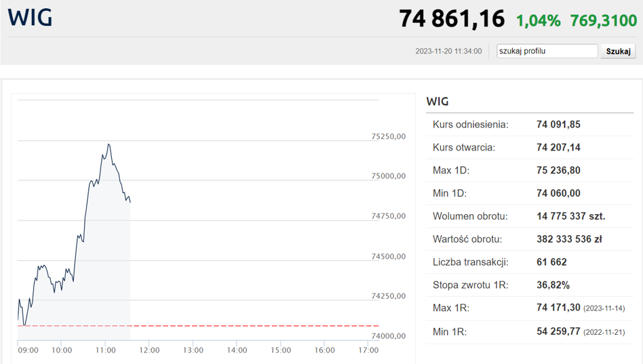643x364 pixels.
Task: Click the 13:00 time axis label
Action: (193, 350)
